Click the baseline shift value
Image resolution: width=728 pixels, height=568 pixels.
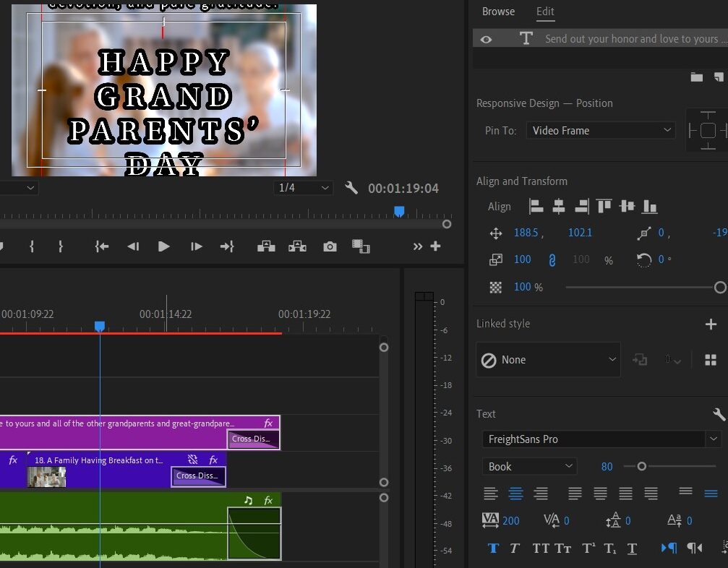(690, 520)
